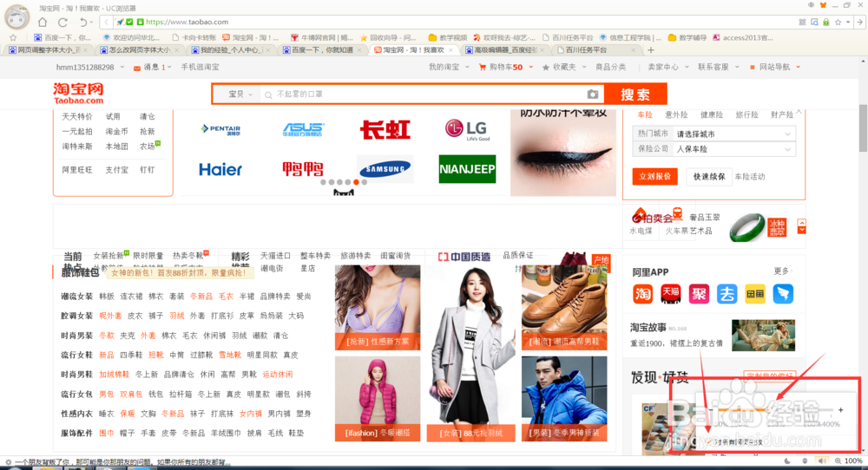The height and width of the screenshot is (470, 868).
Task: Open the 潮流高帮男鞋 leather shoes thumbnail
Action: [x=564, y=308]
